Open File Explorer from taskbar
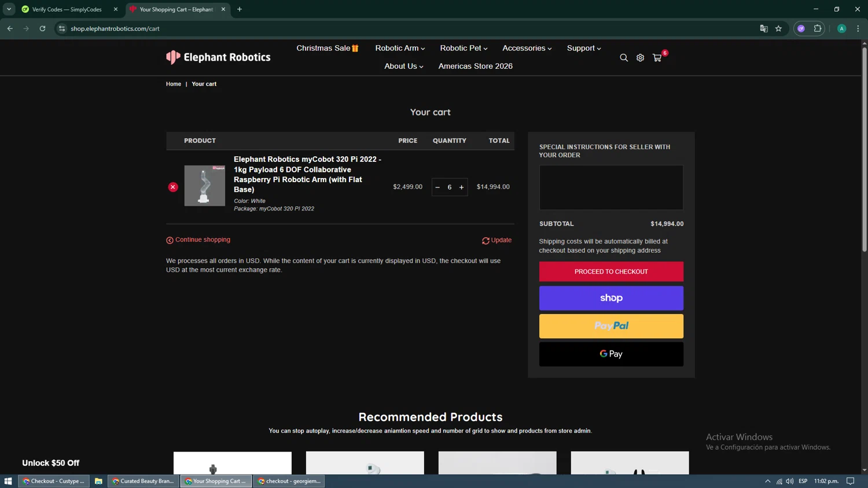The image size is (868, 488). (x=98, y=481)
